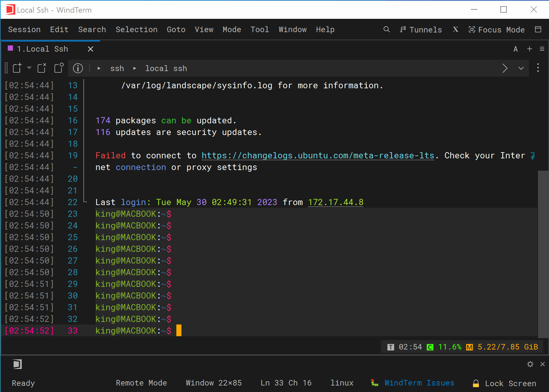Show session info icon

tap(78, 68)
